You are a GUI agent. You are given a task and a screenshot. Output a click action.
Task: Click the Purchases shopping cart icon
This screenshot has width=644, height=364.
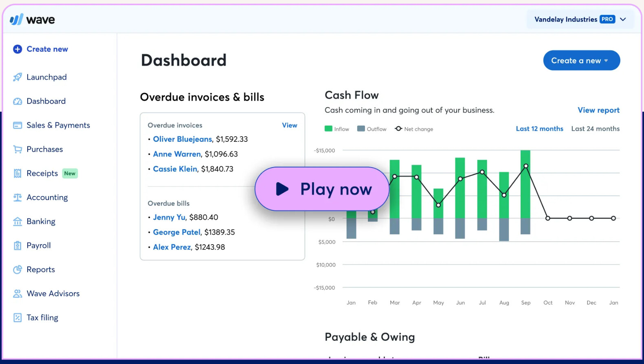pyautogui.click(x=17, y=149)
